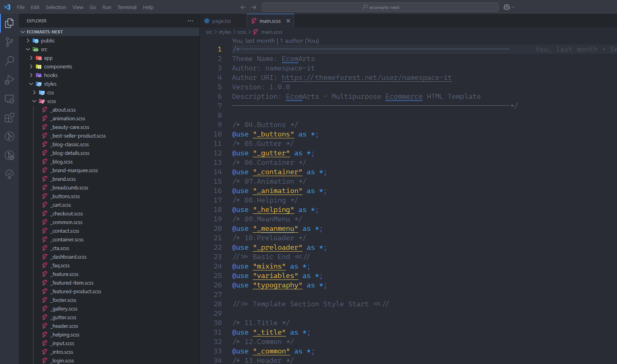Open the Extensions marketplace view
Screen dimensions: 617x364
[9, 118]
